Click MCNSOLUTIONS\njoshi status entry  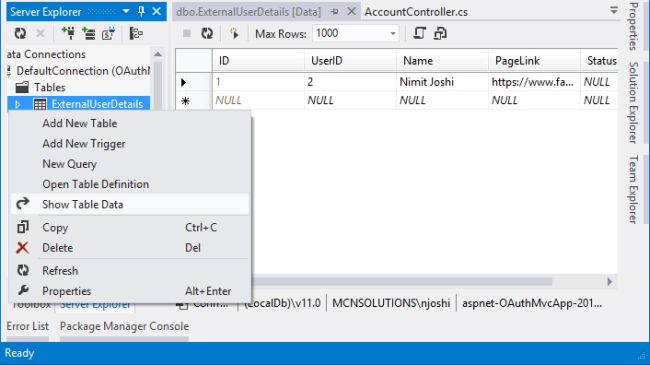tap(391, 303)
